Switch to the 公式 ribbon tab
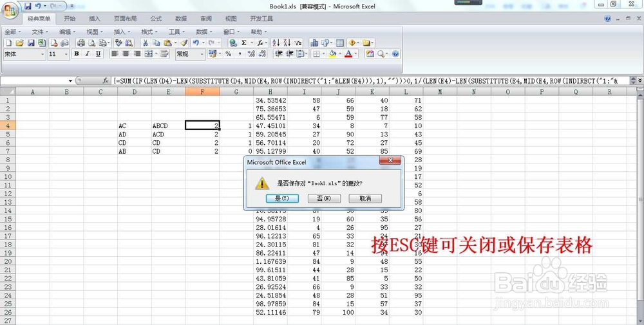644x325 pixels. [156, 19]
